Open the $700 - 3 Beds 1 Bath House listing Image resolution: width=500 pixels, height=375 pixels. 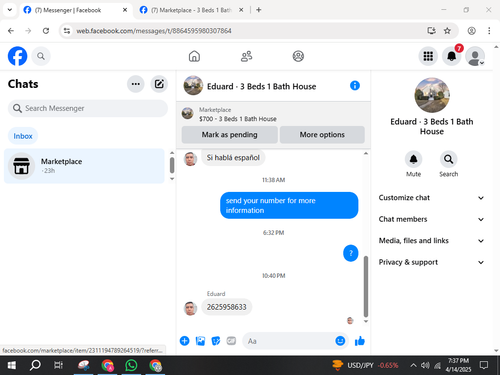point(238,119)
